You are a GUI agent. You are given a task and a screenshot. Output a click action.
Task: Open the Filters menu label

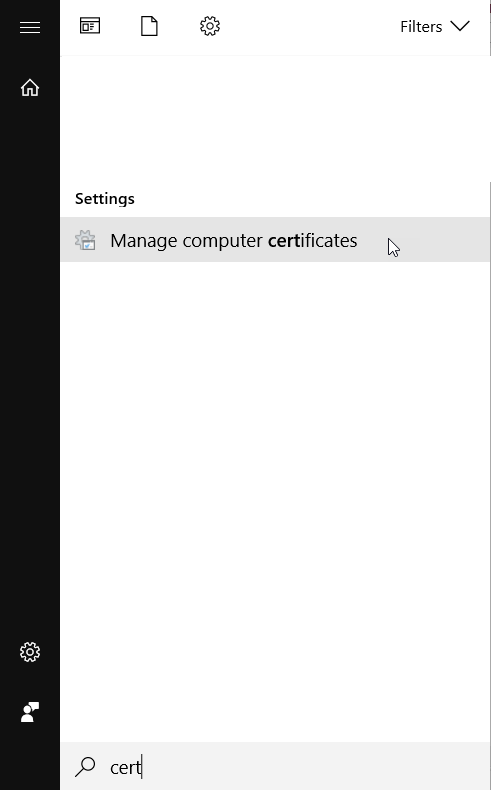(x=421, y=26)
